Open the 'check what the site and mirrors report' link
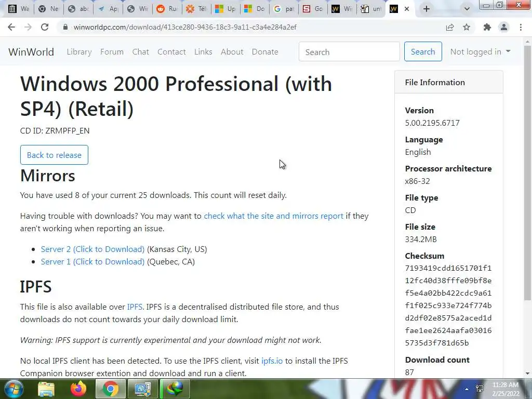Image resolution: width=532 pixels, height=399 pixels. 273,216
